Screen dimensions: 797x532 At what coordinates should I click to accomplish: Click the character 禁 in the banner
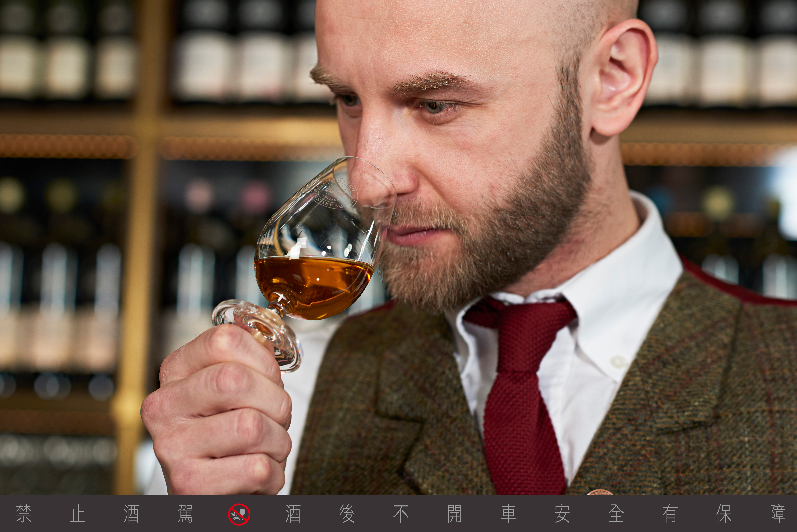pyautogui.click(x=24, y=513)
